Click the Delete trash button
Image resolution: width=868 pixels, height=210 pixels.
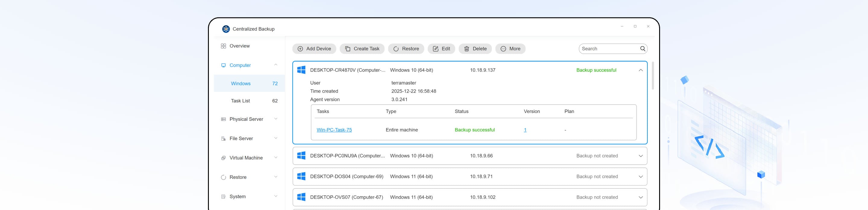coord(475,49)
